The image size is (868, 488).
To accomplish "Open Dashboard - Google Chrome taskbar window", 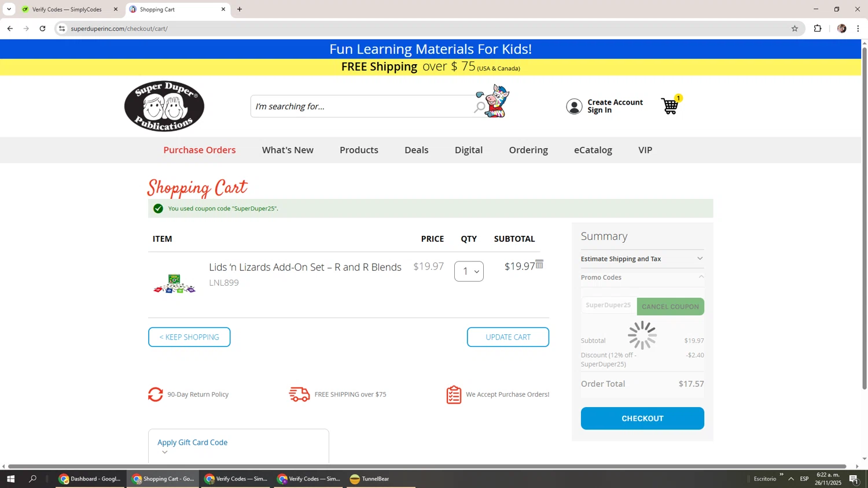I will tap(90, 479).
